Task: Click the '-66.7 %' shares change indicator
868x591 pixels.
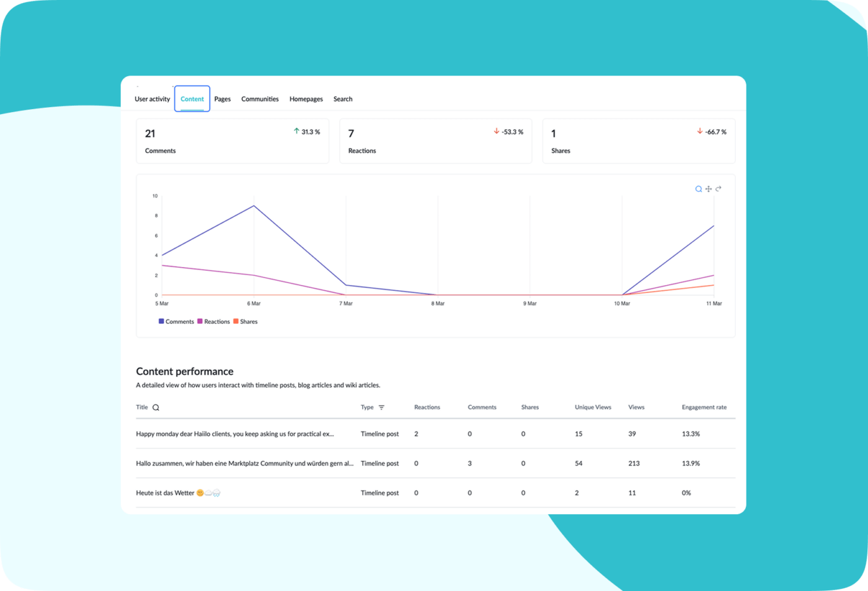Action: click(x=712, y=132)
